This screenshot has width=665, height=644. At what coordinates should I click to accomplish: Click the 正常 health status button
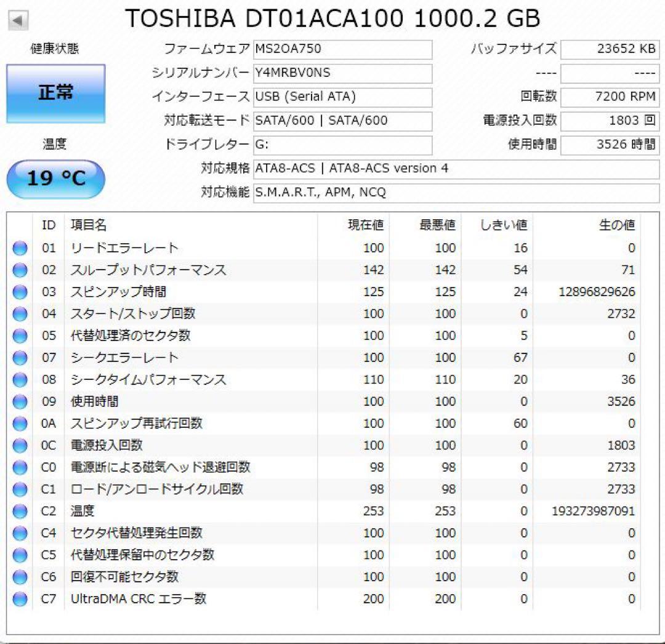coord(55,93)
